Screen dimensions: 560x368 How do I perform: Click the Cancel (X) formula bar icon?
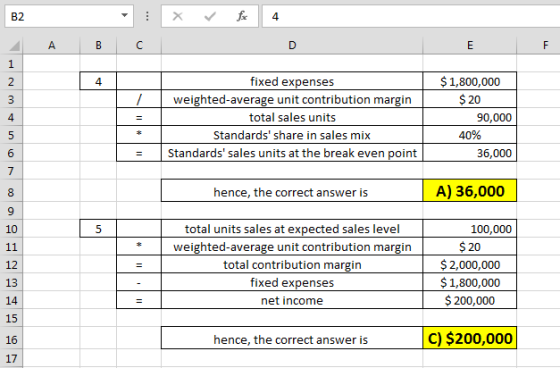pos(178,16)
